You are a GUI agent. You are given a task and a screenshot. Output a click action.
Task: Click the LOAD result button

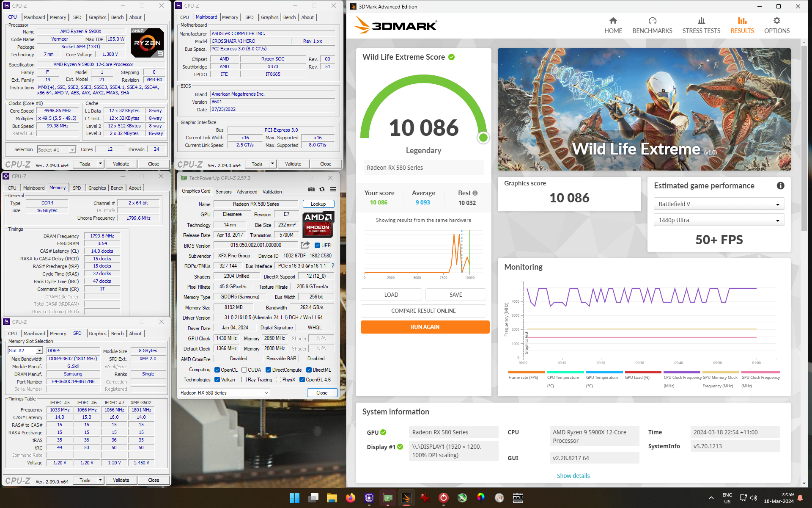[x=391, y=295]
